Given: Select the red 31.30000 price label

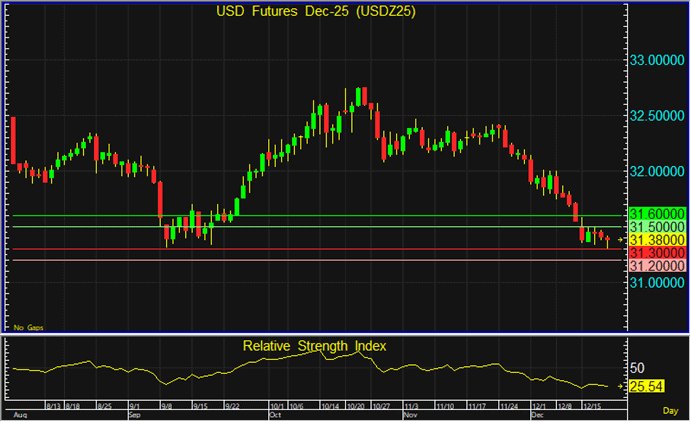Looking at the screenshot, I should [656, 254].
